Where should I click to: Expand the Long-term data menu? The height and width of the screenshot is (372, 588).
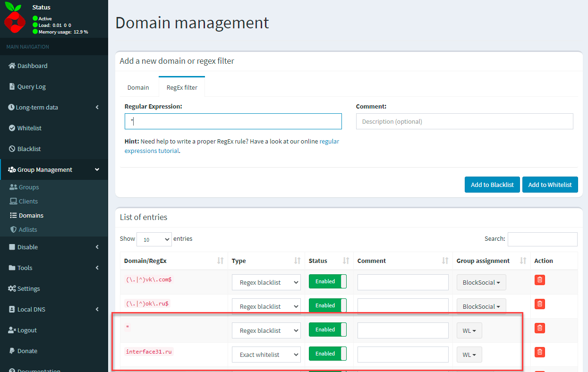(37, 107)
